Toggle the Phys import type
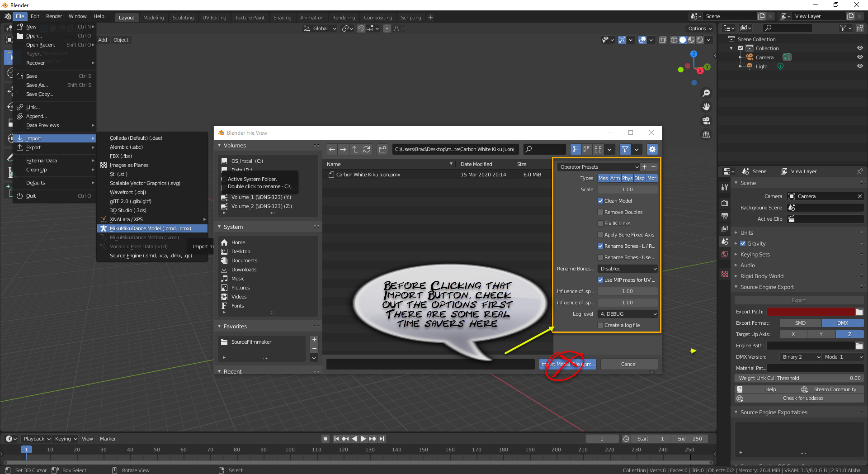The height and width of the screenshot is (474, 868). click(x=627, y=178)
